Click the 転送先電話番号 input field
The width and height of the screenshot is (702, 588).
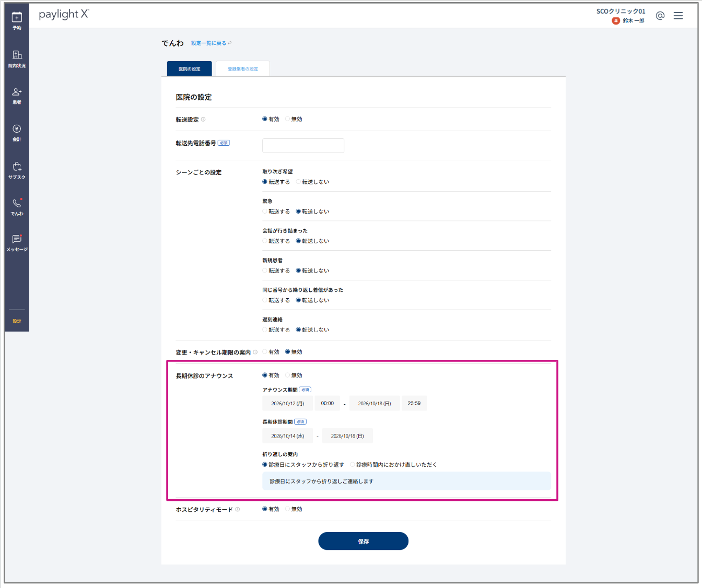click(303, 146)
